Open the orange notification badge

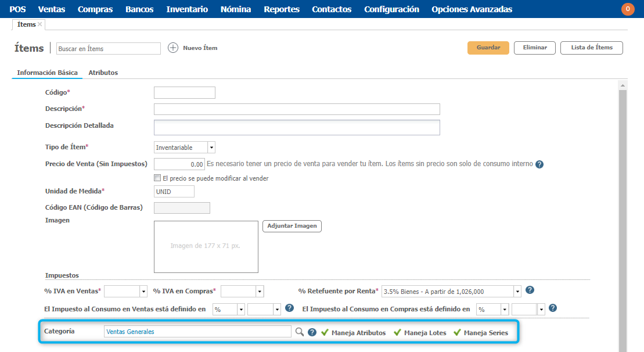pyautogui.click(x=628, y=9)
